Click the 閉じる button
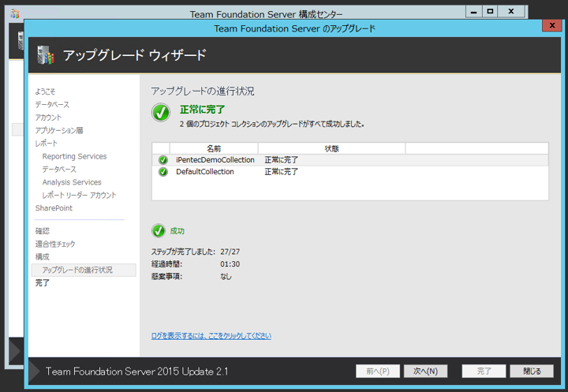This screenshot has height=392, width=568. (532, 371)
